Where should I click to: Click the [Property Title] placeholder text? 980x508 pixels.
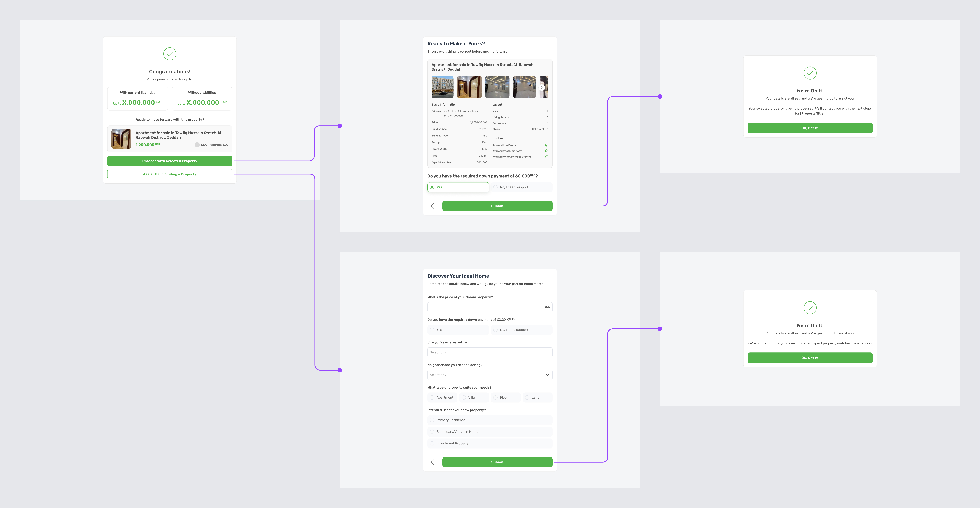click(x=812, y=113)
